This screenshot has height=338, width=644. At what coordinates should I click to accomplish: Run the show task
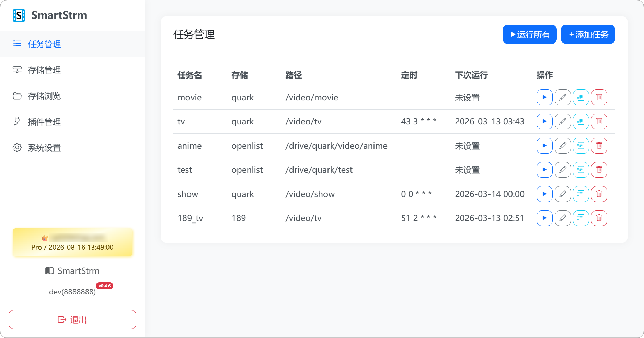[x=544, y=194]
